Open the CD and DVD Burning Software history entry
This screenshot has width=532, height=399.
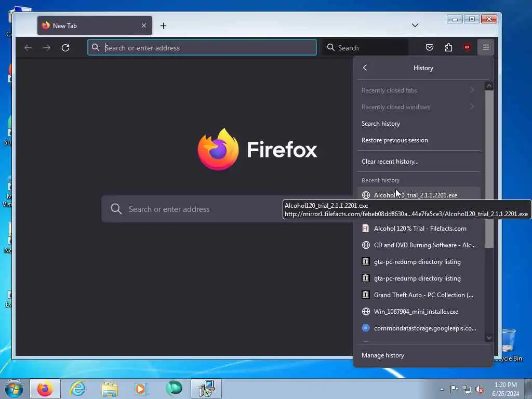pyautogui.click(x=419, y=245)
